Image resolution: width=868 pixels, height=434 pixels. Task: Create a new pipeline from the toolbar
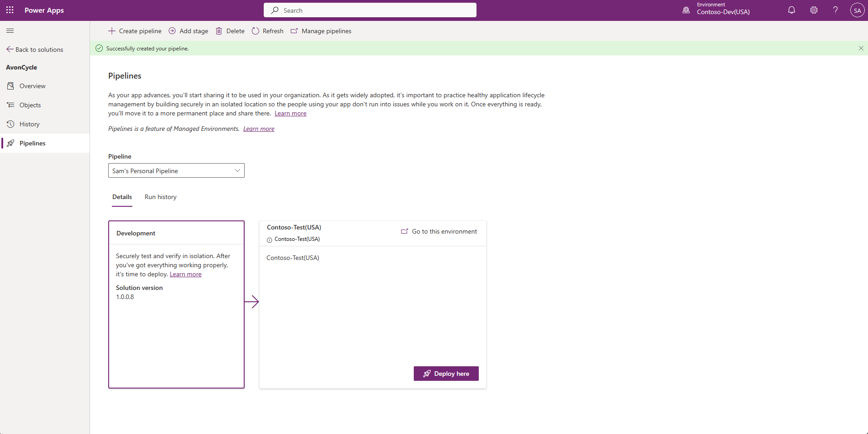(135, 31)
